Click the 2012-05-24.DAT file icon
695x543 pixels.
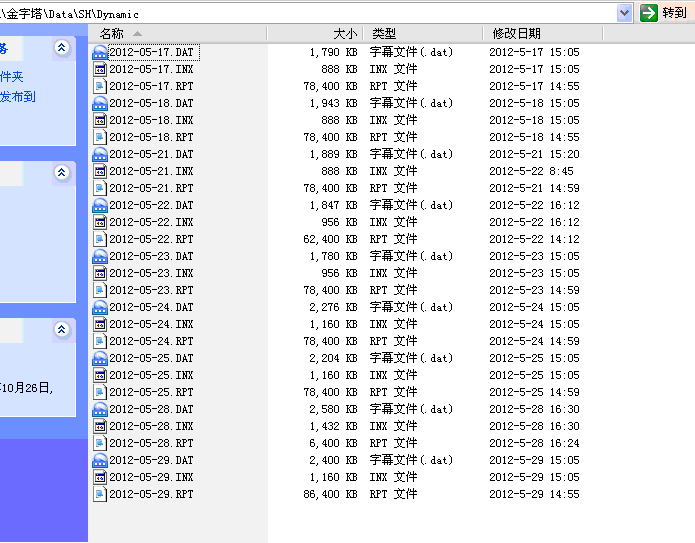pyautogui.click(x=100, y=307)
